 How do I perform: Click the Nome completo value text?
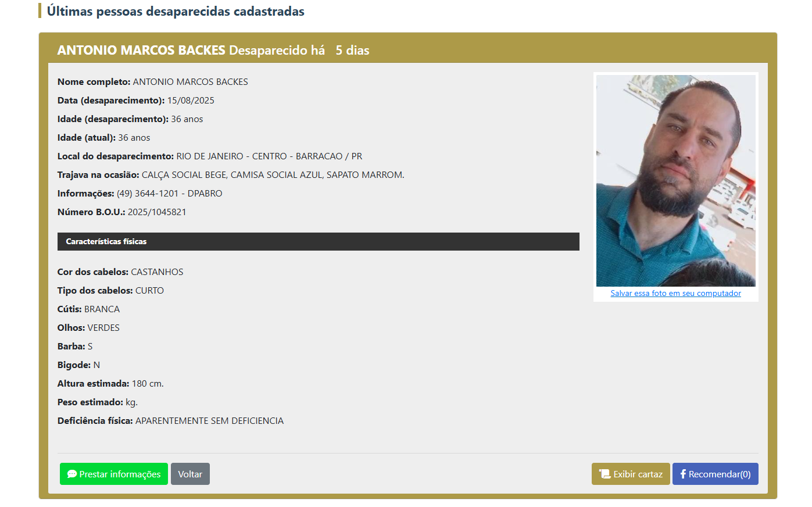point(191,82)
